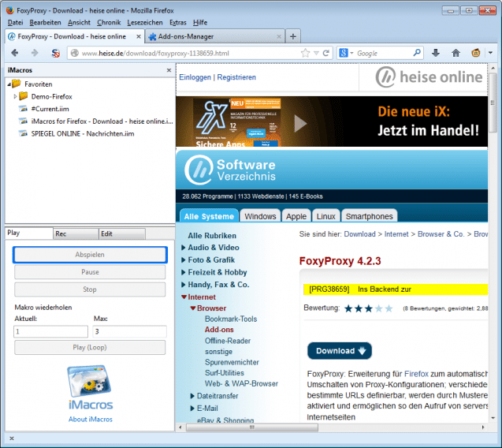The height and width of the screenshot is (448, 502).
Task: Click the site identity globe icon
Action: [x=75, y=53]
